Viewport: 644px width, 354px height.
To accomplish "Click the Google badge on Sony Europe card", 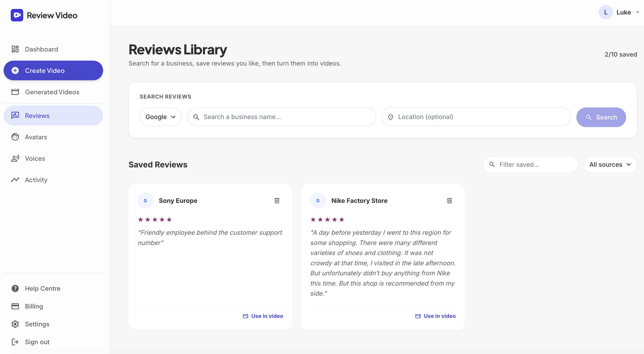I will [145, 201].
